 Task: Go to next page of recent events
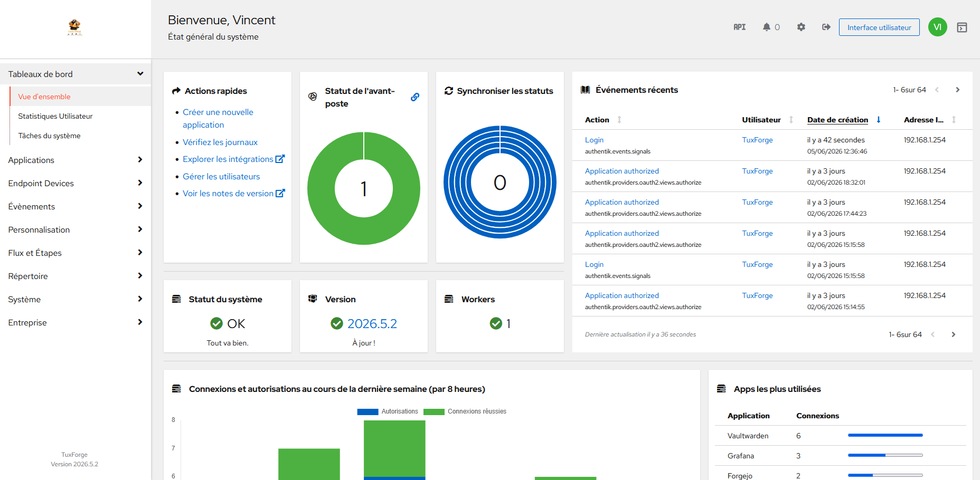pyautogui.click(x=957, y=90)
